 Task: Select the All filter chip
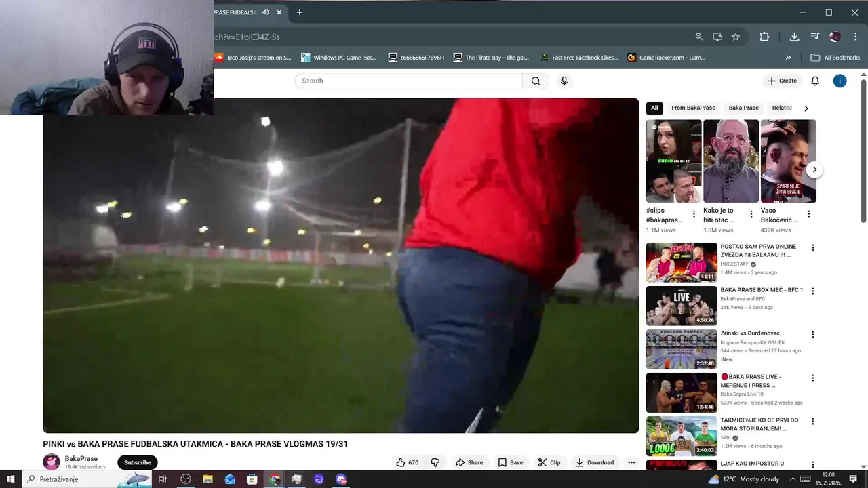(654, 108)
